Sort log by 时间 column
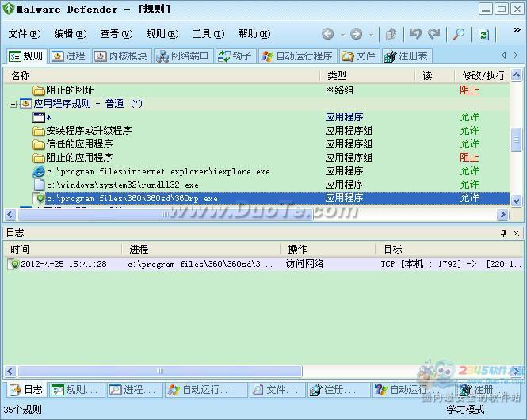527x420 pixels. pos(63,250)
